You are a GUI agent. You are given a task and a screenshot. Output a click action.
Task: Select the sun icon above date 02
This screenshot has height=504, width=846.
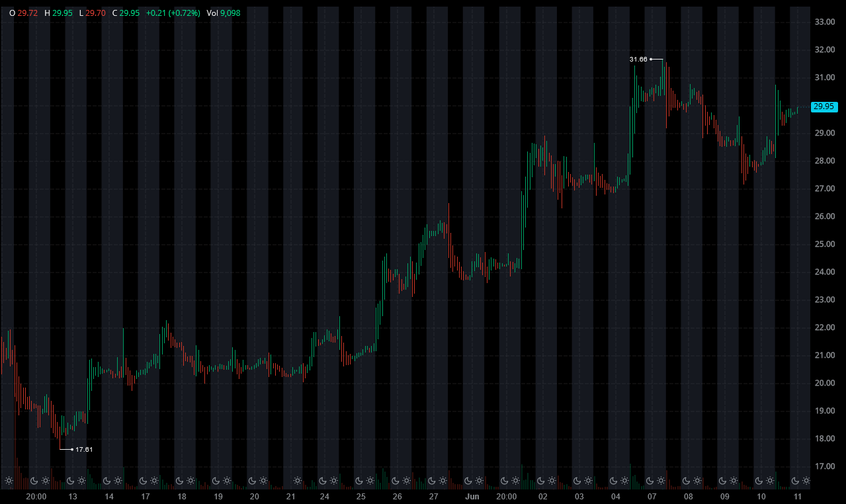click(x=552, y=480)
